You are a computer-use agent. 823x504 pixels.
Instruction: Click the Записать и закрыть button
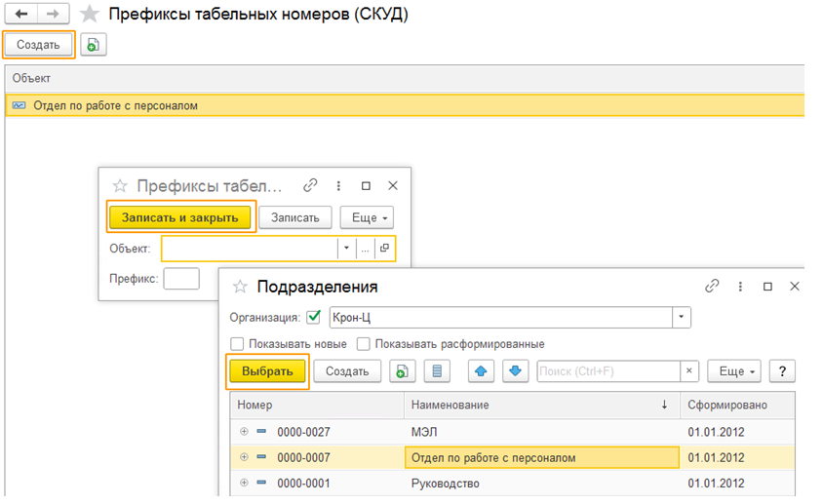pos(179,217)
